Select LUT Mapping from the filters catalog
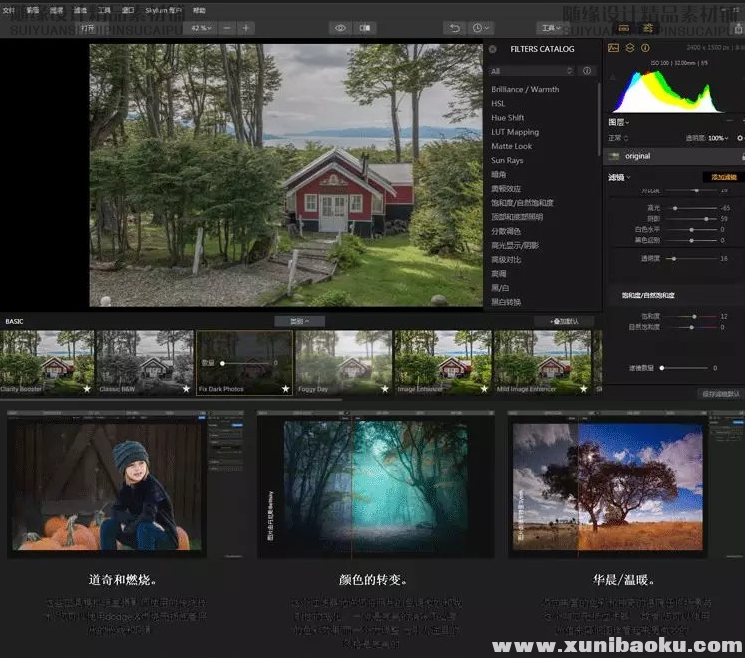Screen dimensions: 745x658 (x=515, y=132)
